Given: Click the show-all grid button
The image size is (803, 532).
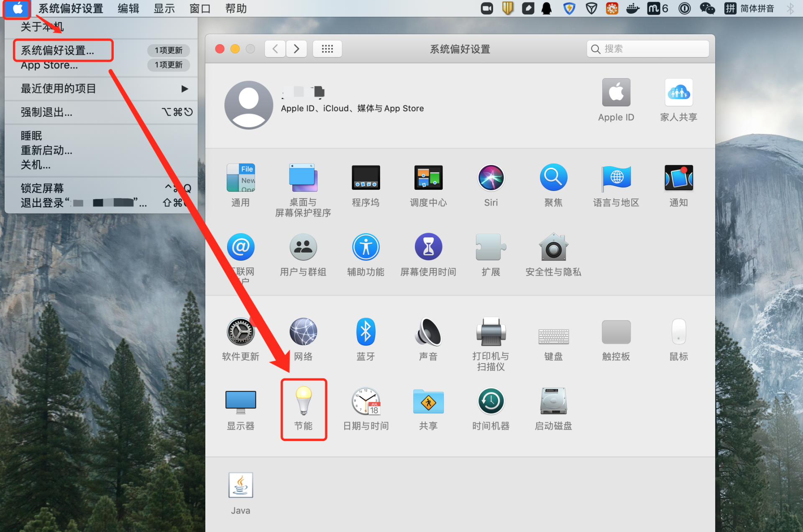Looking at the screenshot, I should (327, 49).
